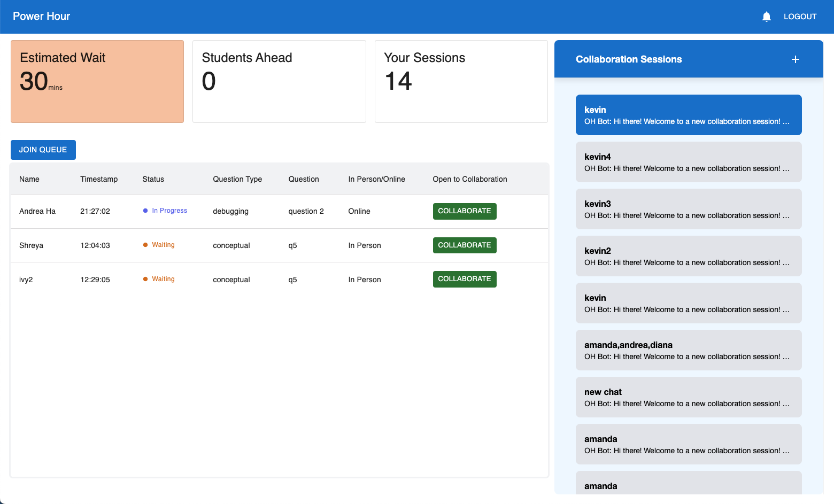Open the new chat session
The width and height of the screenshot is (834, 504).
(x=689, y=397)
